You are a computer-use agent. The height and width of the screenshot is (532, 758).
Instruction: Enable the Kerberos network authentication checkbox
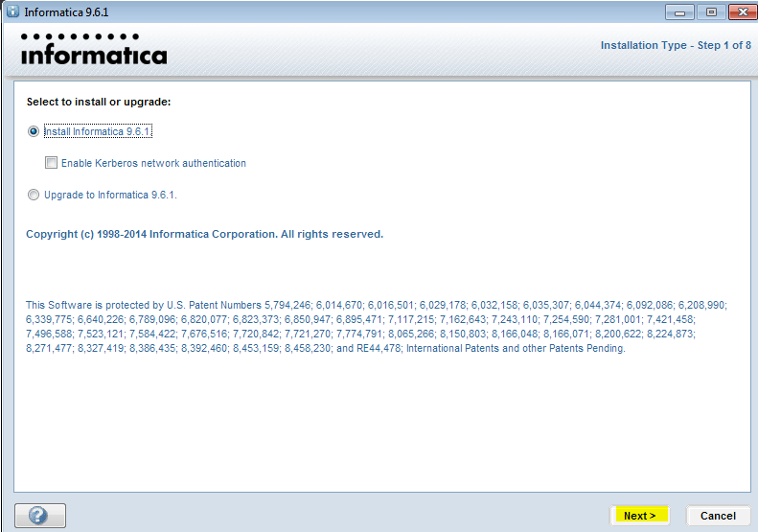point(52,163)
